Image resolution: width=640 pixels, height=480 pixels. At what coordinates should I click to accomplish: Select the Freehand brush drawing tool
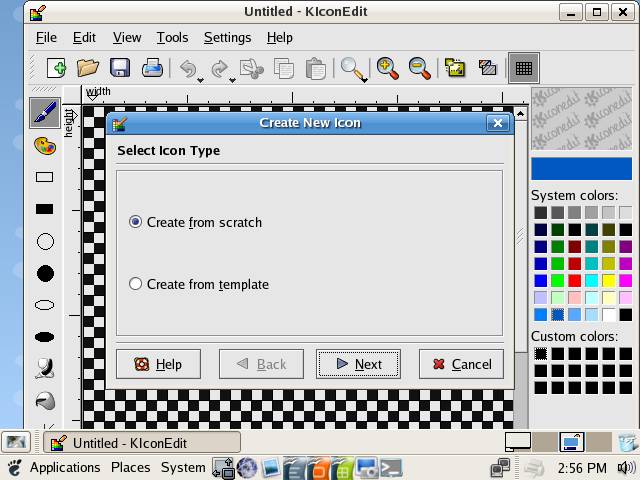[44, 112]
